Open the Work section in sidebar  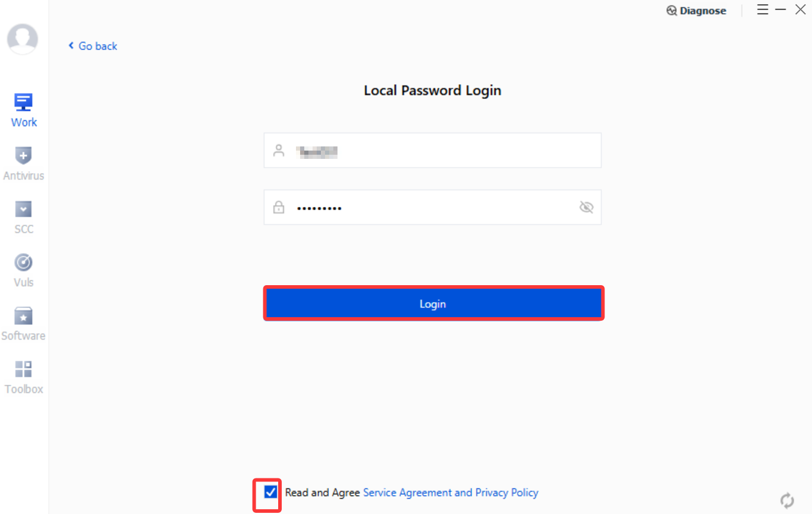[24, 111]
